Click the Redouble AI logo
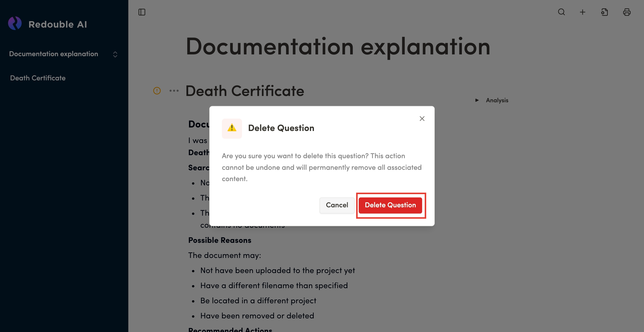The image size is (644, 332). click(x=15, y=24)
